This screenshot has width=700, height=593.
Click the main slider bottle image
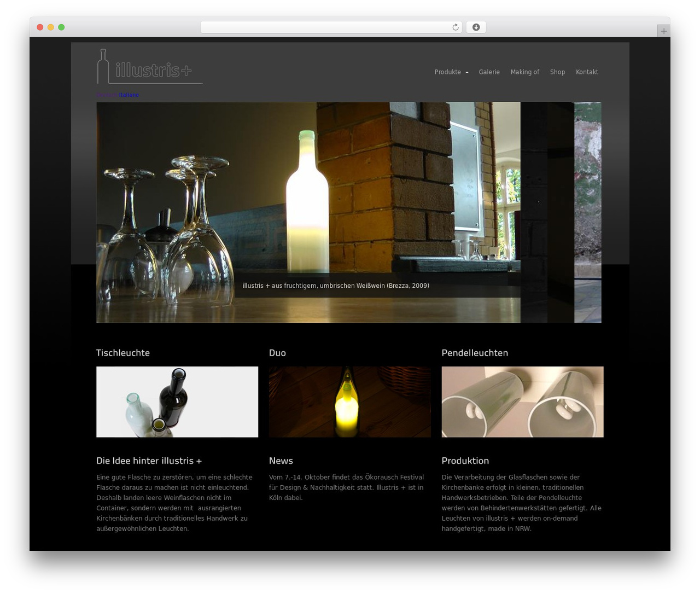click(x=308, y=212)
